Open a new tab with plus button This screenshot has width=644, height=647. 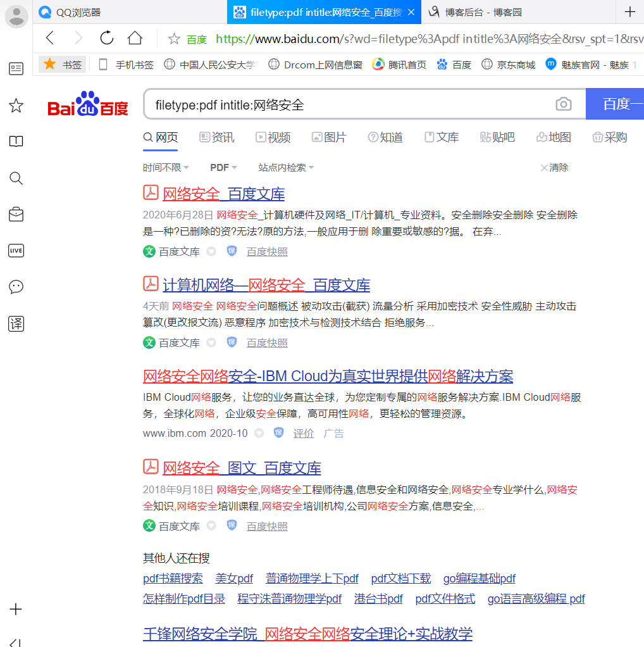629,12
